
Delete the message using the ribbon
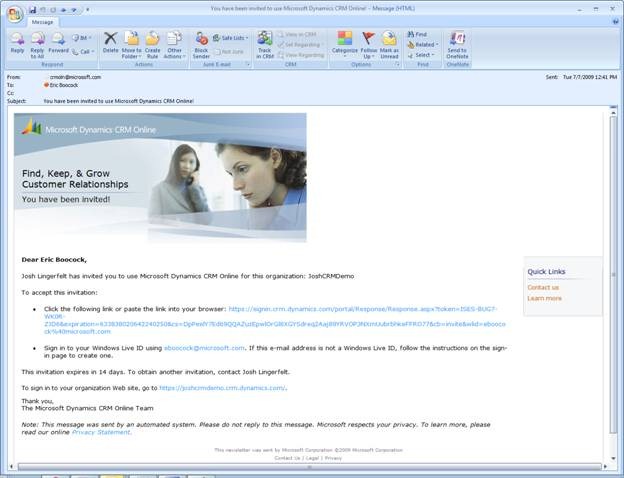[110, 41]
